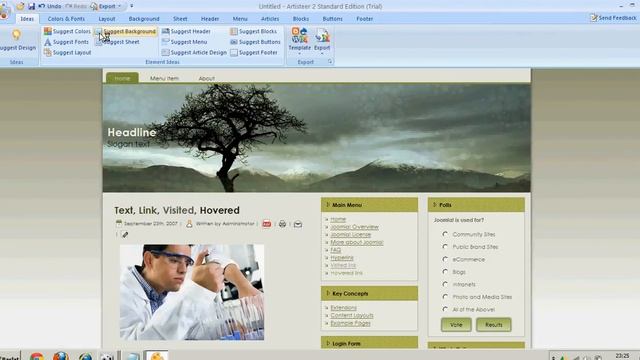Click Suggest Background in ribbon

tap(125, 31)
